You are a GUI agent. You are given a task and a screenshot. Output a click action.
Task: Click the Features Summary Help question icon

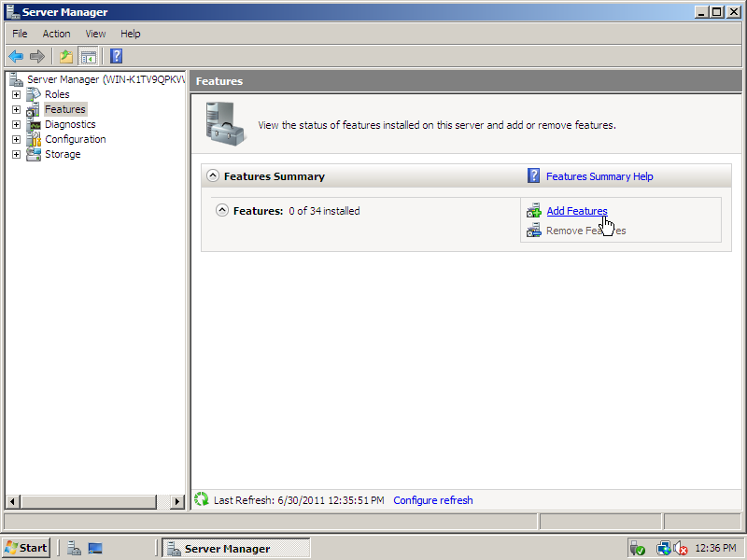[x=534, y=175]
